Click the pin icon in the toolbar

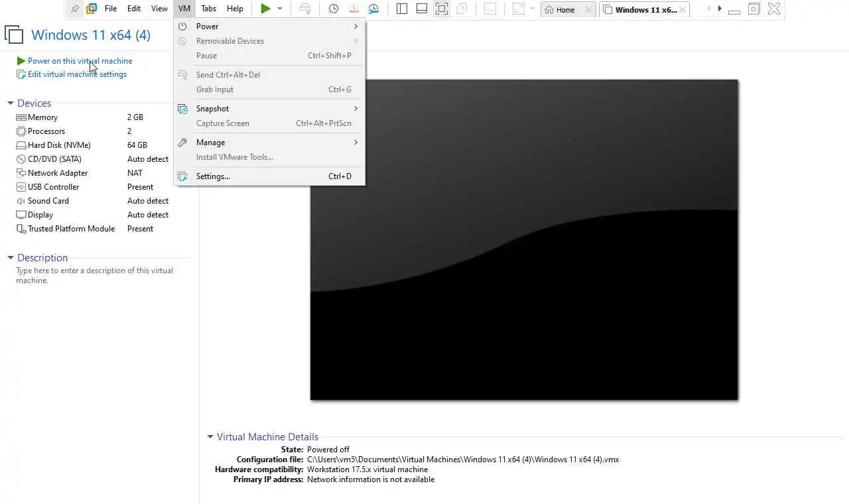[75, 9]
